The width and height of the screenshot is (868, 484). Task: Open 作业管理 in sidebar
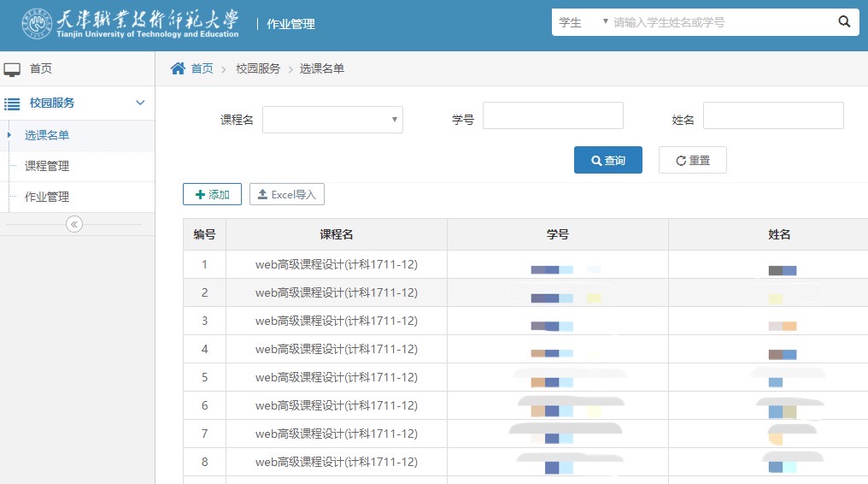47,197
